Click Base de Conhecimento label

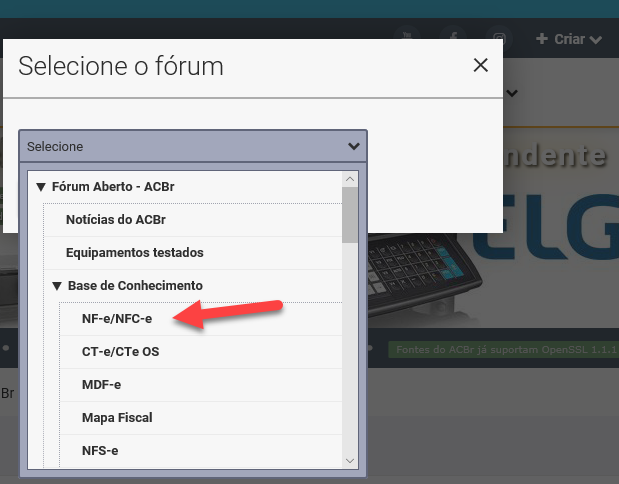(135, 286)
